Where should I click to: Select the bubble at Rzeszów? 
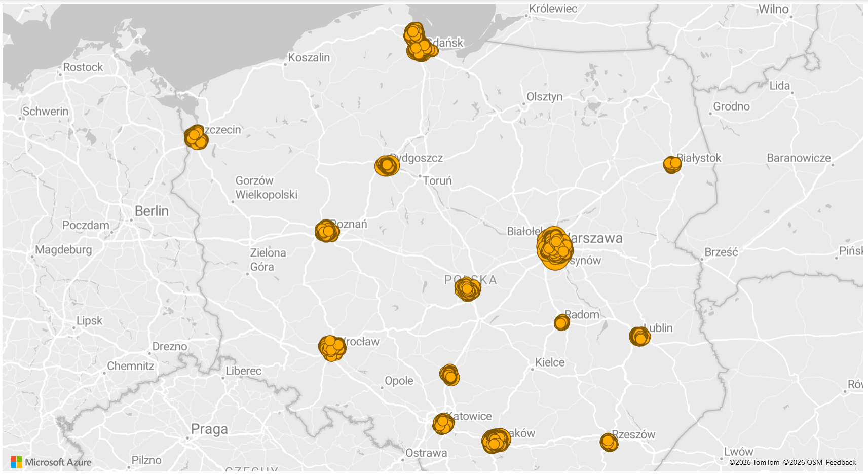click(609, 443)
